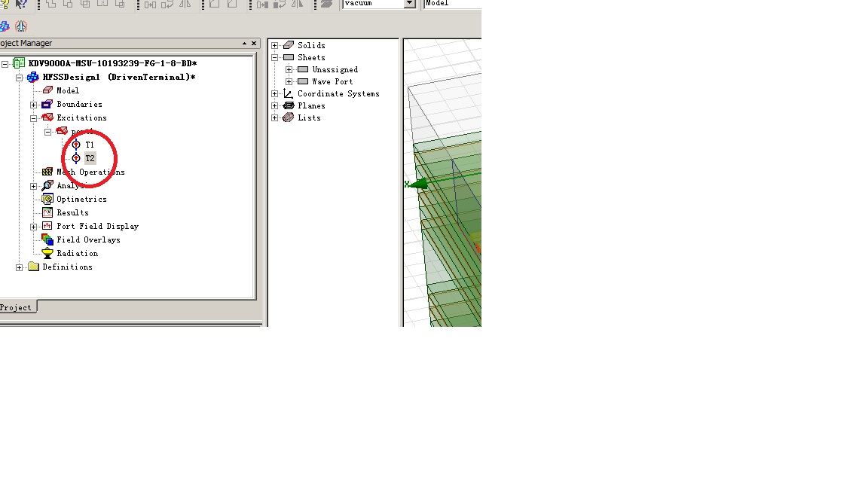868x488 pixels.
Task: Select the Unassigned label under Sheets
Action: click(x=335, y=70)
